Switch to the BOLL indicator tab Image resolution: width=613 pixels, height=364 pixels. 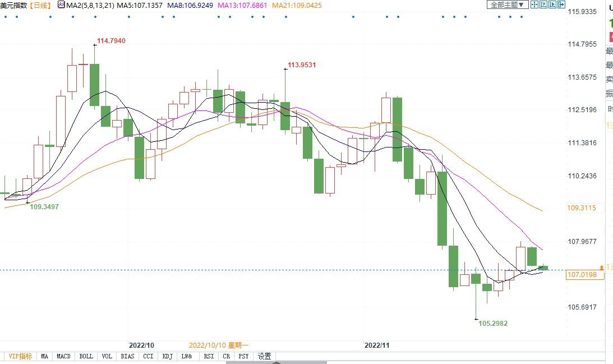pos(86,356)
